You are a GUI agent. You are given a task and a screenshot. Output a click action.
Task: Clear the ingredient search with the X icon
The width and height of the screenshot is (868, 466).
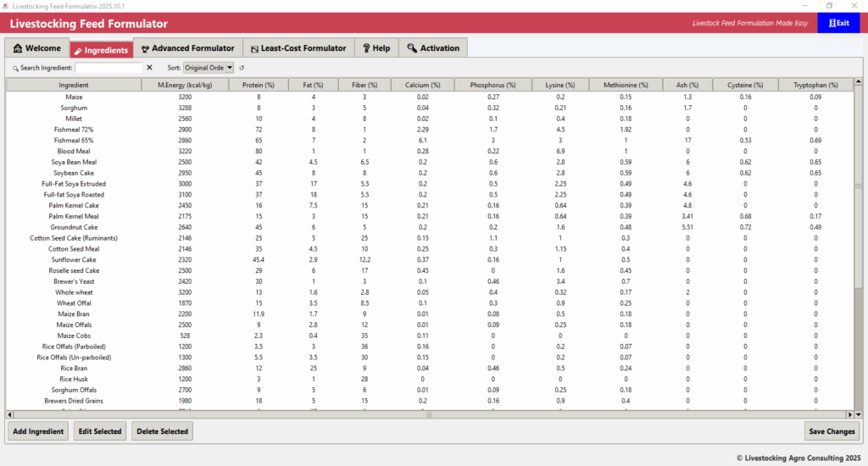(149, 67)
